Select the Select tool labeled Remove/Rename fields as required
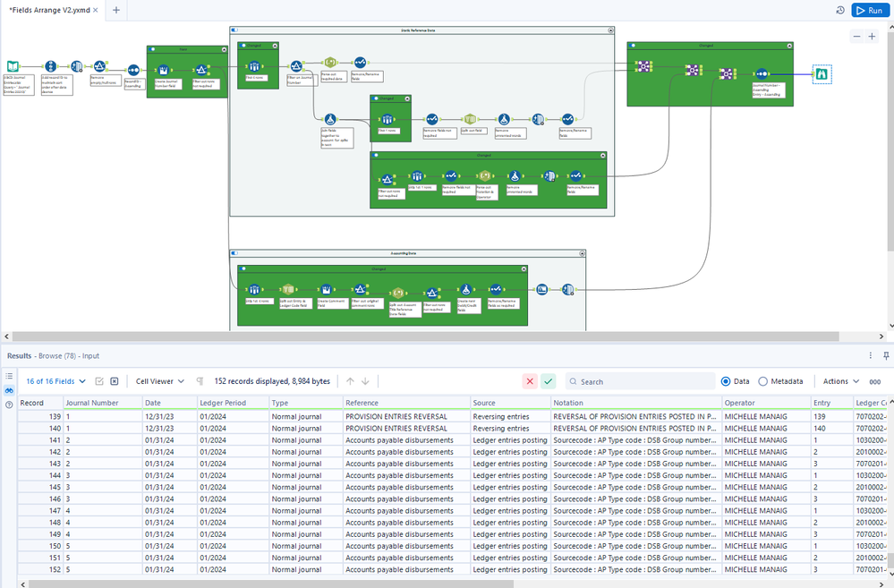This screenshot has height=588, width=894. click(x=496, y=290)
